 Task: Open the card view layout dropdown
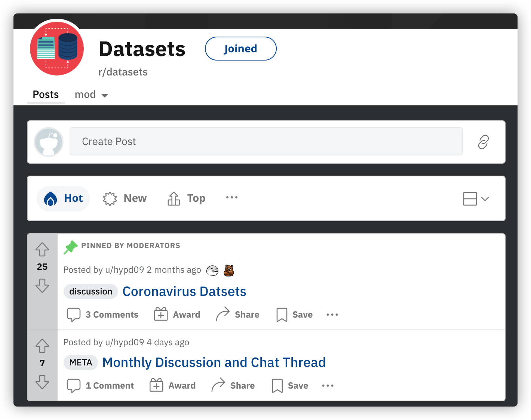click(476, 199)
